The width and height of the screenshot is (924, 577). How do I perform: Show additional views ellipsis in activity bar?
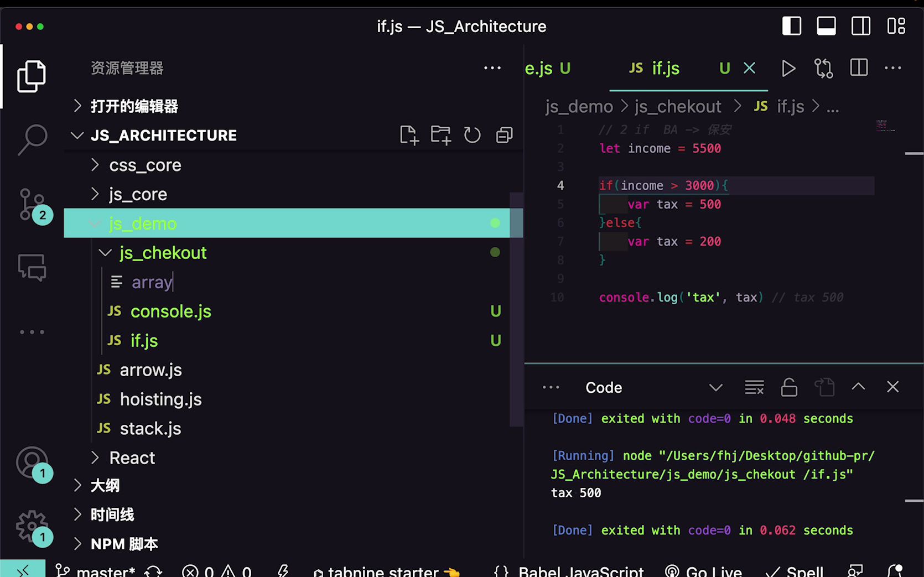pyautogui.click(x=32, y=332)
